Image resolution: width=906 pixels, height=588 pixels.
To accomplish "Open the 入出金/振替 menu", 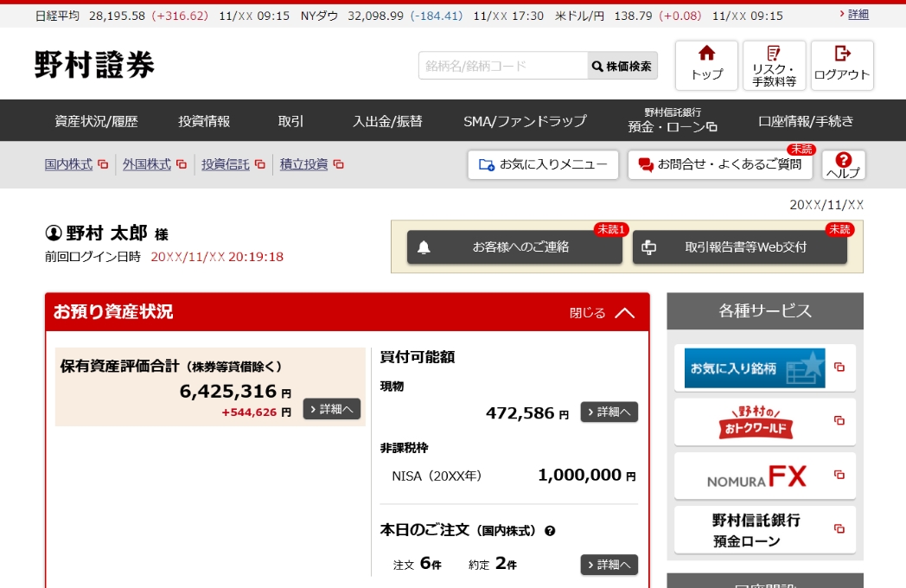I will coord(387,121).
